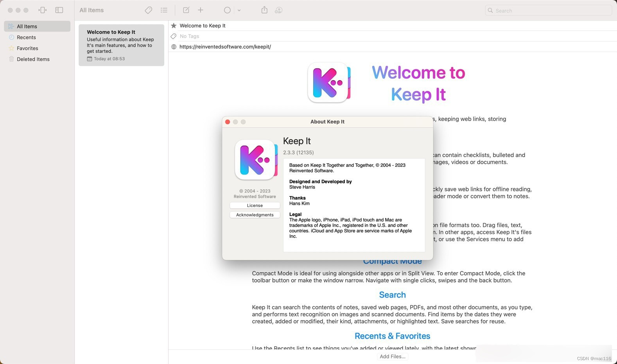The width and height of the screenshot is (617, 364).
Task: Enter Compact Mode using the toolbar button
Action: [43, 10]
